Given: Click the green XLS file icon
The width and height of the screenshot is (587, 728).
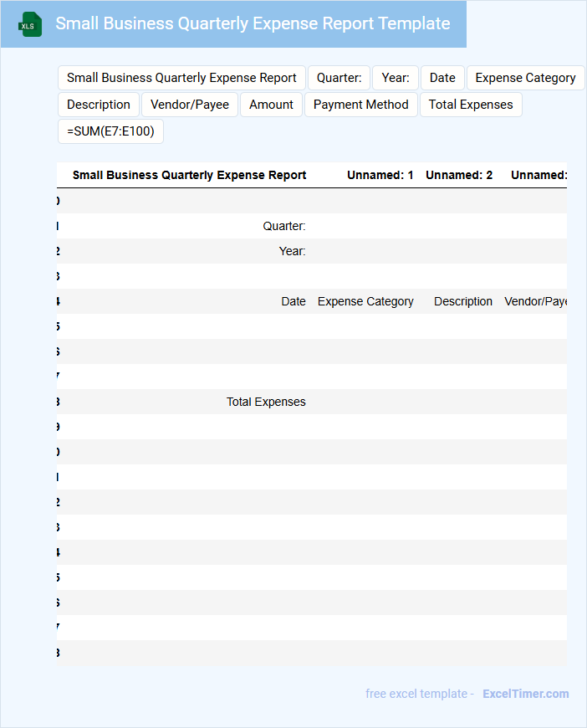Looking at the screenshot, I should coord(30,24).
